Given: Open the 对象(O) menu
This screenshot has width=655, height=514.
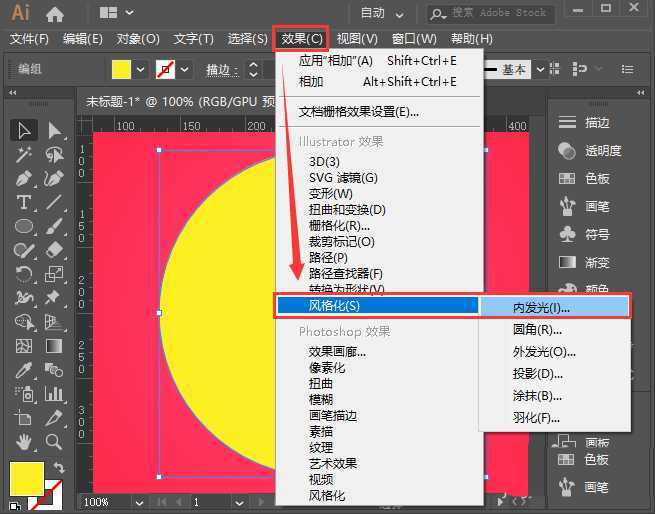Looking at the screenshot, I should click(138, 39).
